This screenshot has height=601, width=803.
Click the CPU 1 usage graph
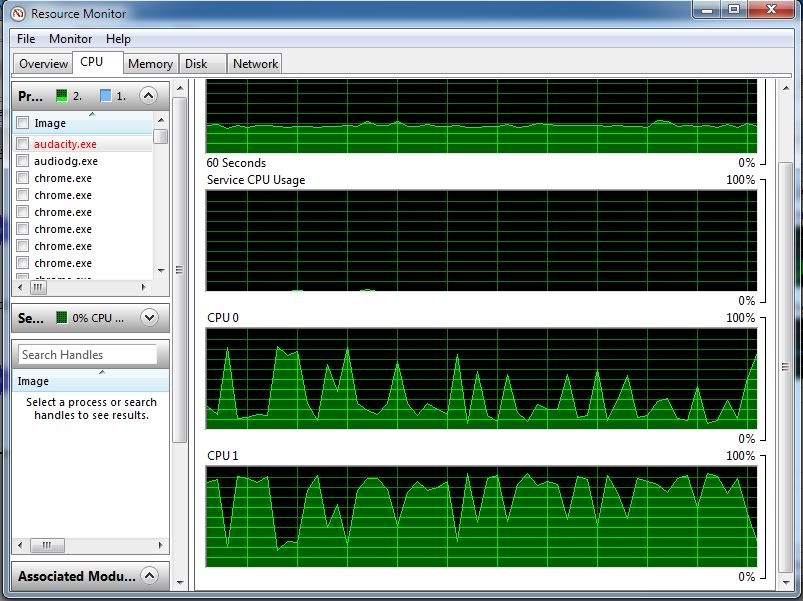481,517
